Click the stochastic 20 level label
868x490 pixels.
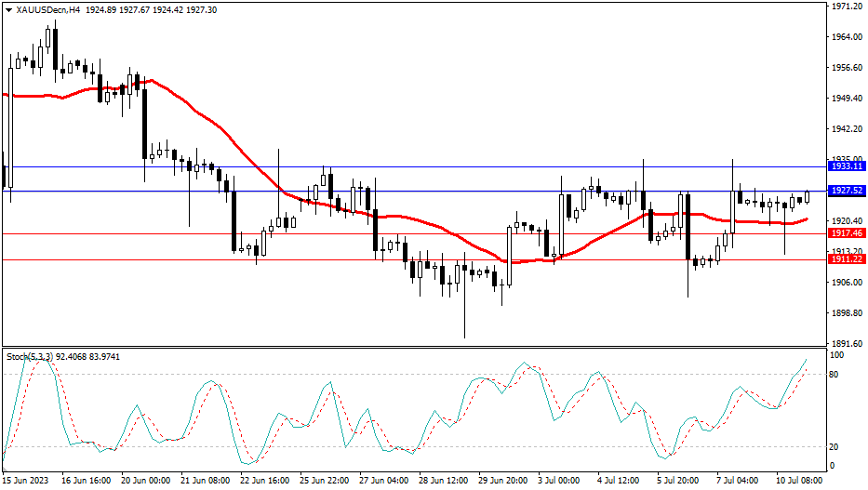click(x=835, y=447)
